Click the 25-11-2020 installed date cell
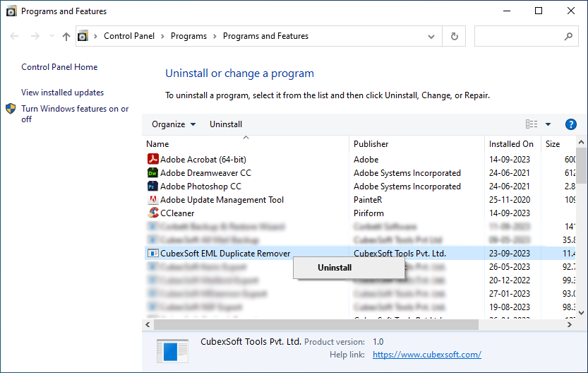This screenshot has height=373, width=588. coord(510,200)
